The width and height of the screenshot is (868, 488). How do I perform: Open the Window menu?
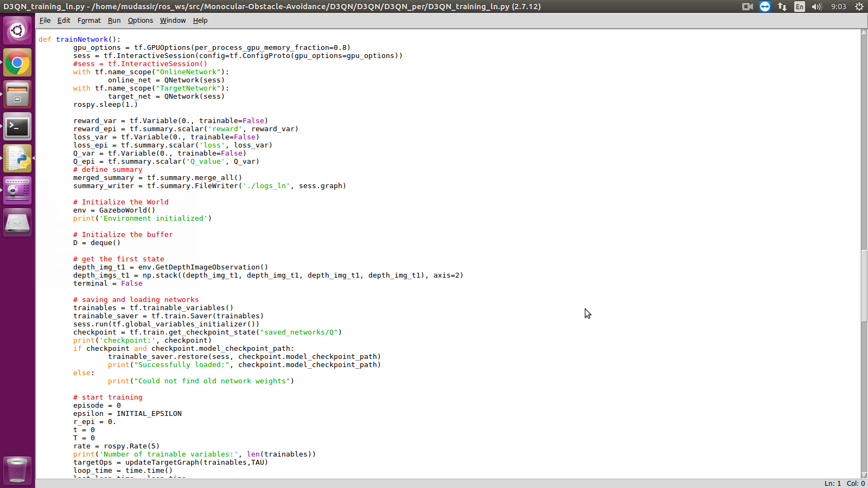(173, 21)
